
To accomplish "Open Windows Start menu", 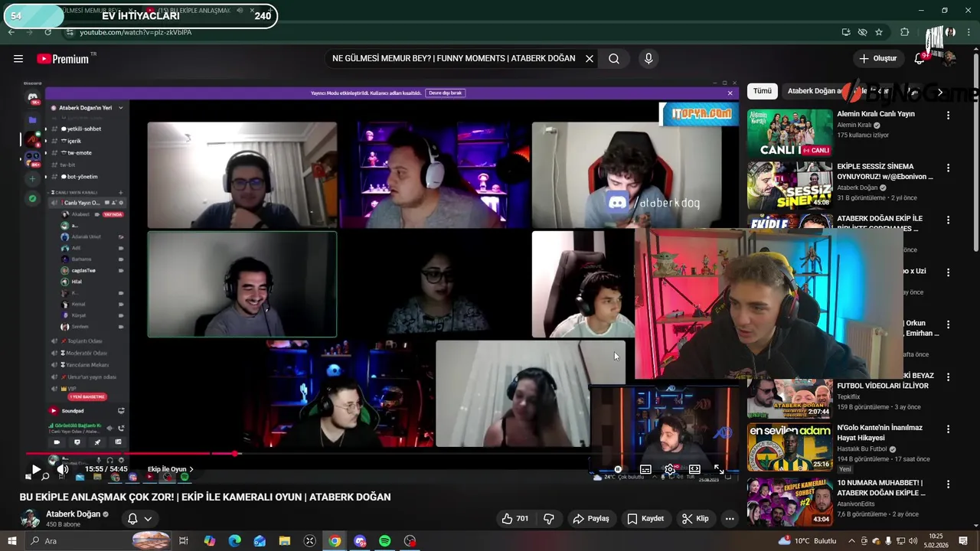I will coord(11,541).
